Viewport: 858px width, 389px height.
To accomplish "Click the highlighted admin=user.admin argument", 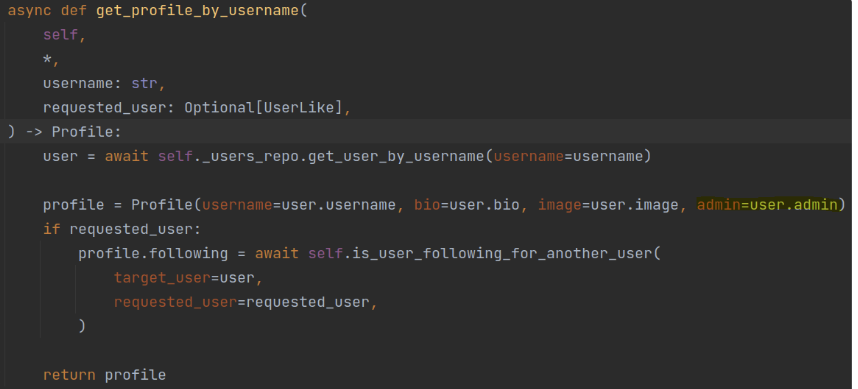I will [767, 205].
